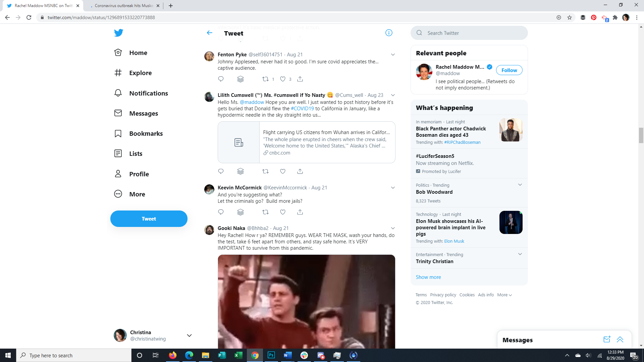
Task: Expand More dropdown in footer links
Action: pos(504,295)
